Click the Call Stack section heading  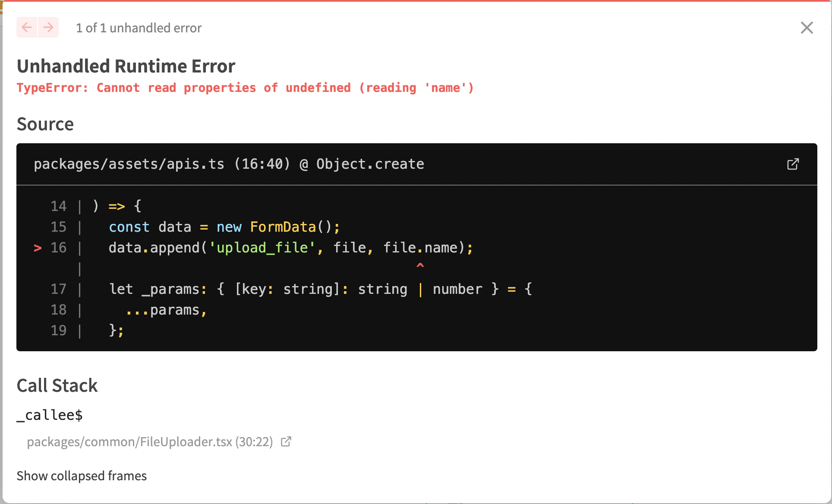coord(57,385)
